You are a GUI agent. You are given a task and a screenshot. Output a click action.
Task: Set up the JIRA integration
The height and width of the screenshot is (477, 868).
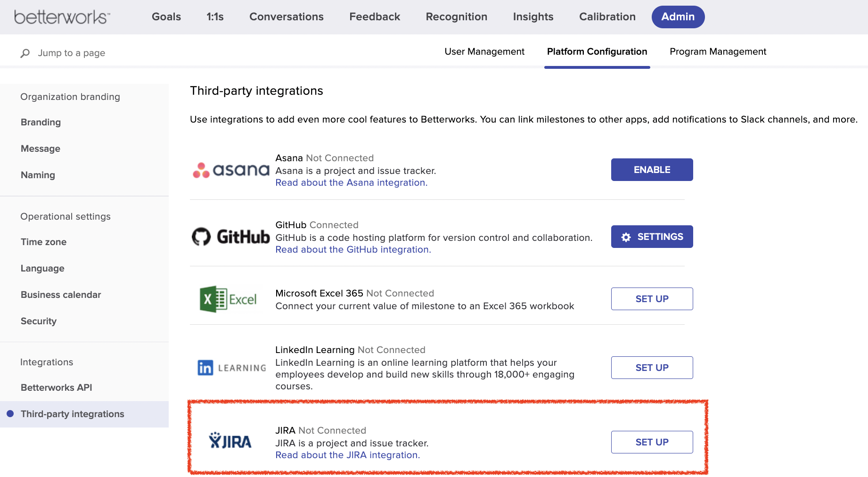coord(652,442)
